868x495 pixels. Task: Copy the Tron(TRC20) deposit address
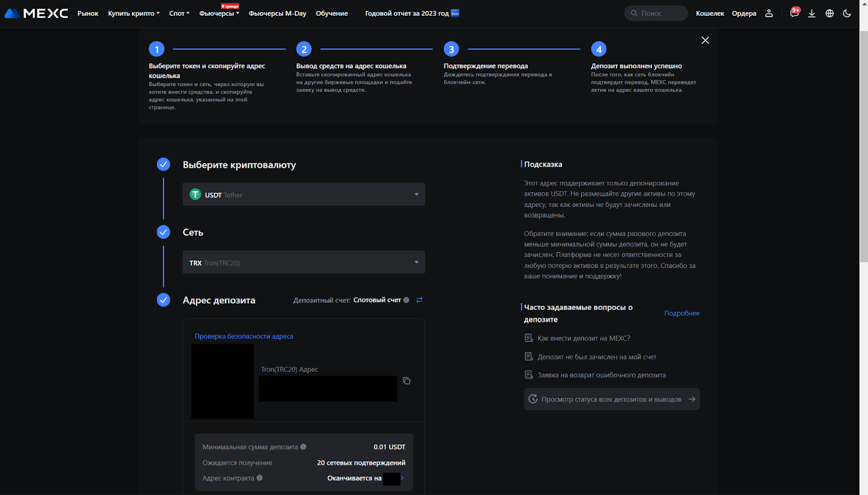pos(406,380)
